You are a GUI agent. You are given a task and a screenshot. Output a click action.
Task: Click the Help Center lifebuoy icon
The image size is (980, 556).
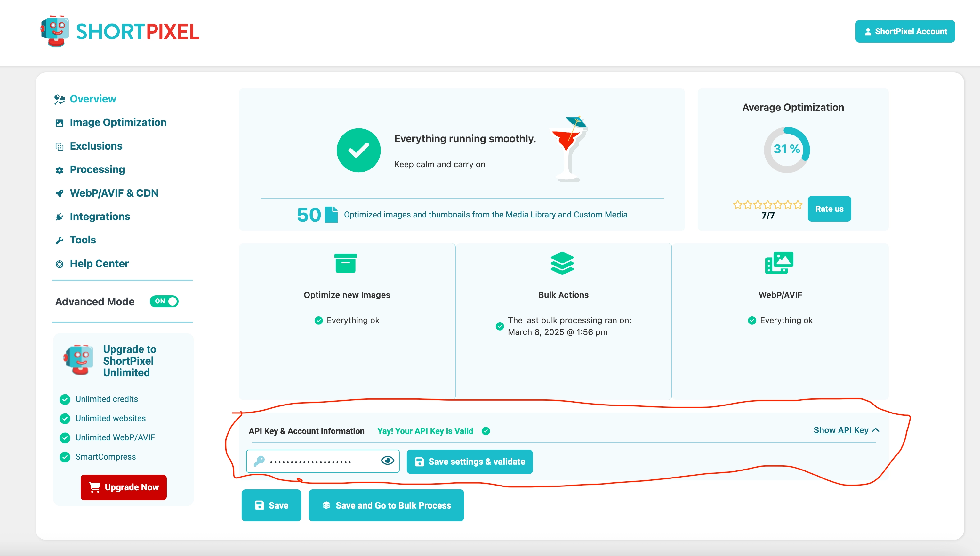[60, 264]
